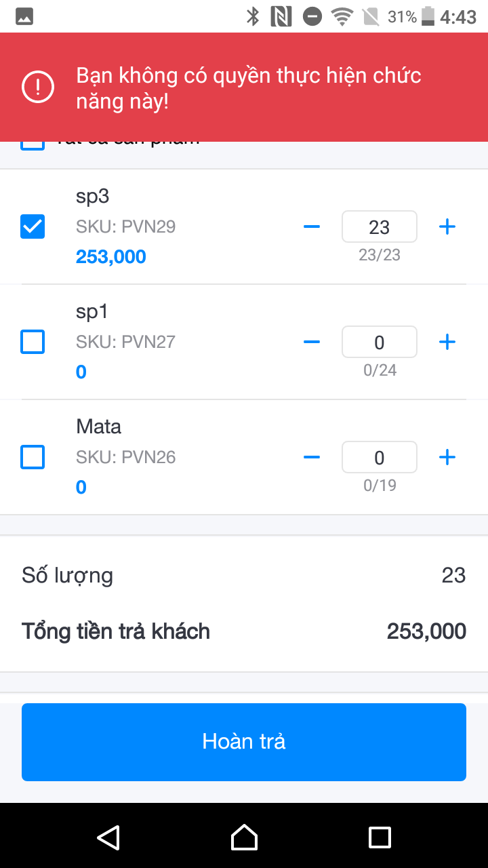Tap minus icon for sp1 quantity
Screen dimensions: 488x868
pos(312,342)
